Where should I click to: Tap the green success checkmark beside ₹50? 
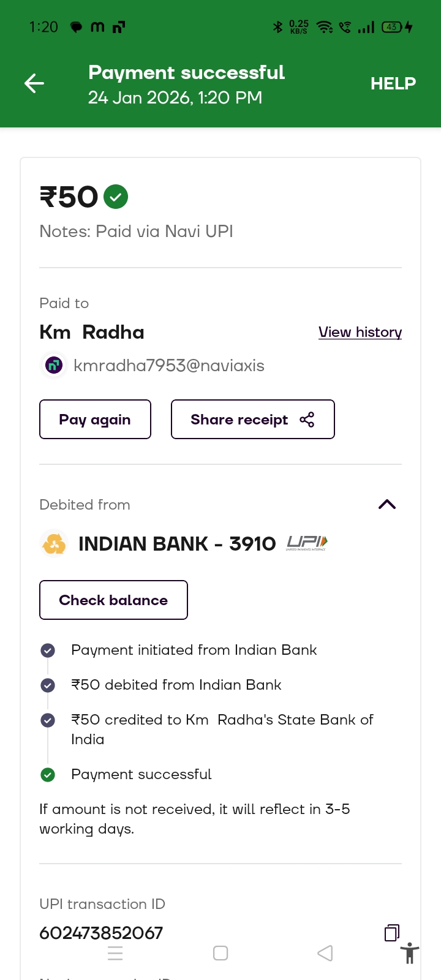pyautogui.click(x=116, y=197)
